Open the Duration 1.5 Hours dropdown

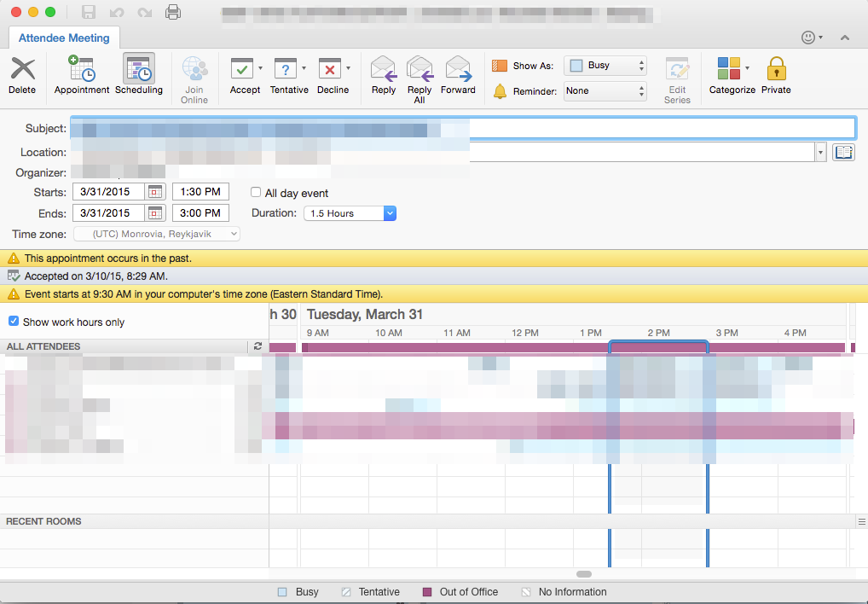pos(350,213)
